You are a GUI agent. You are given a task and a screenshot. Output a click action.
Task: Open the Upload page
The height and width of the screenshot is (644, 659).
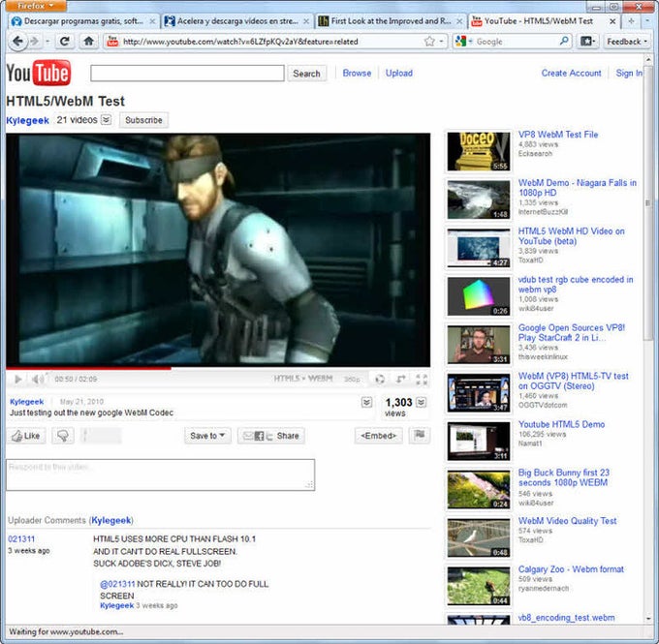point(399,73)
